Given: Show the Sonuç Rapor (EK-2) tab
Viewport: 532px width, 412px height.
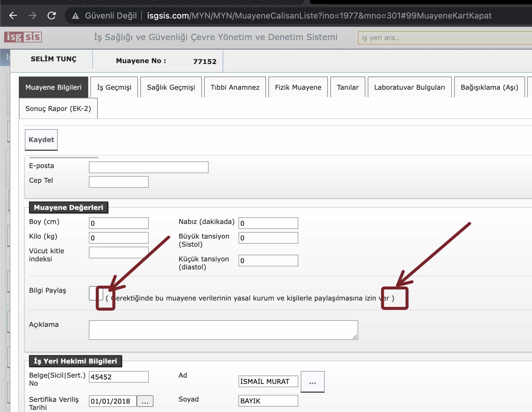Looking at the screenshot, I should click(58, 109).
